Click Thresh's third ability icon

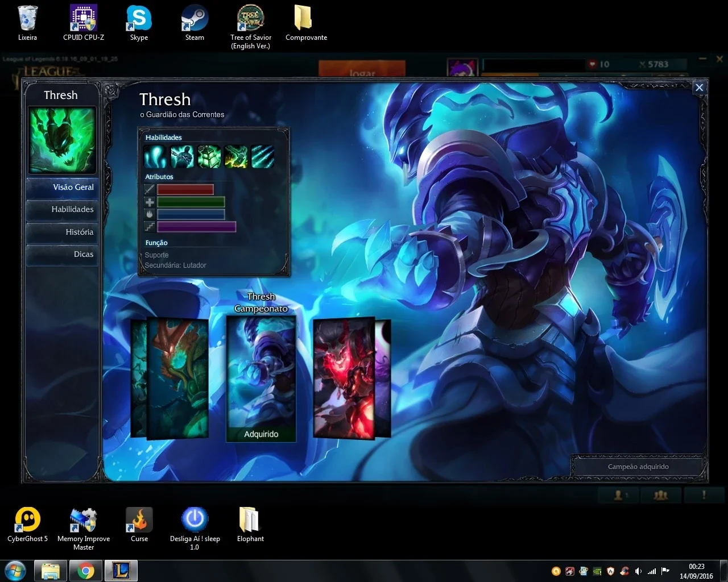tap(209, 156)
